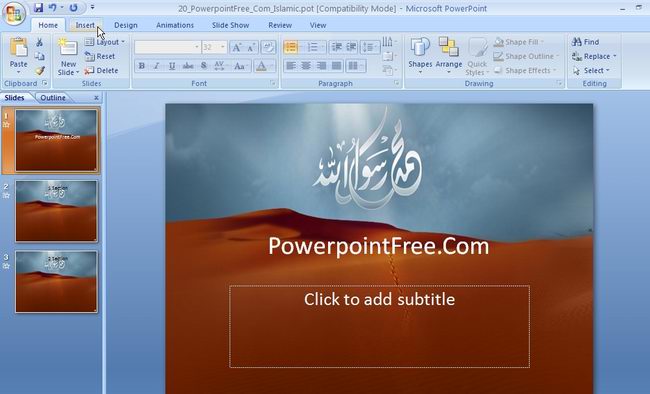Click the Office button orb
The width and height of the screenshot is (650, 394).
tap(14, 13)
